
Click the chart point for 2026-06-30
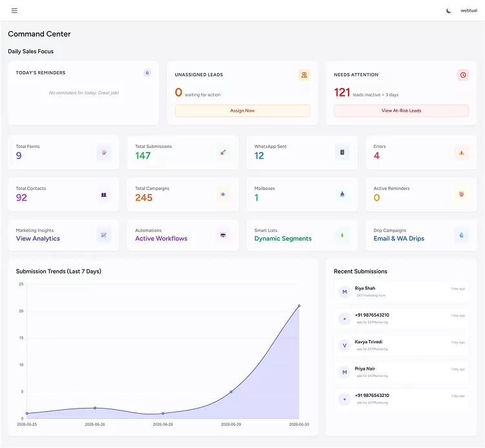tap(299, 306)
